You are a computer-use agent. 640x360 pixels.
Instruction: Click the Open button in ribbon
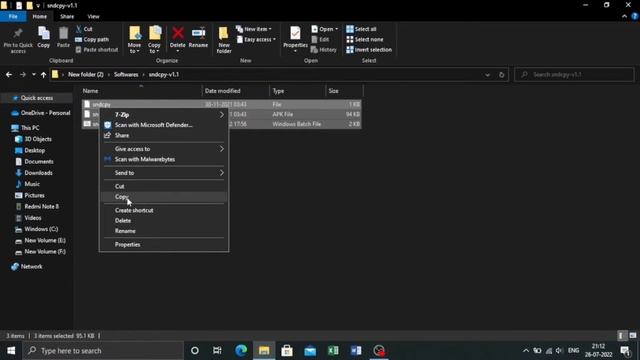(x=324, y=29)
